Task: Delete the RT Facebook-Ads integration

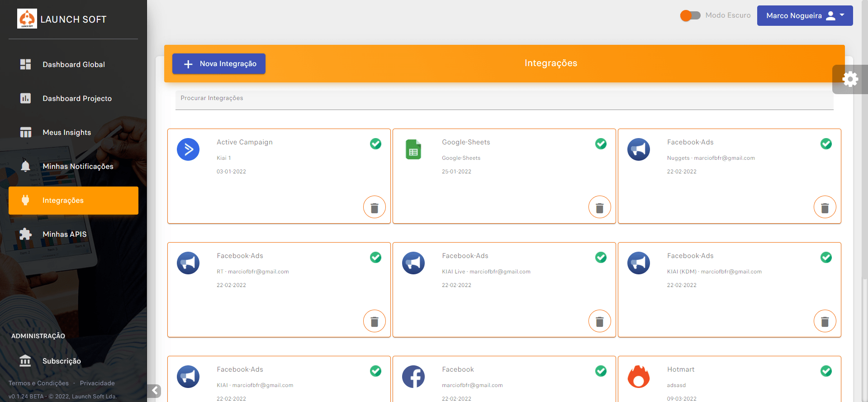Action: tap(375, 321)
